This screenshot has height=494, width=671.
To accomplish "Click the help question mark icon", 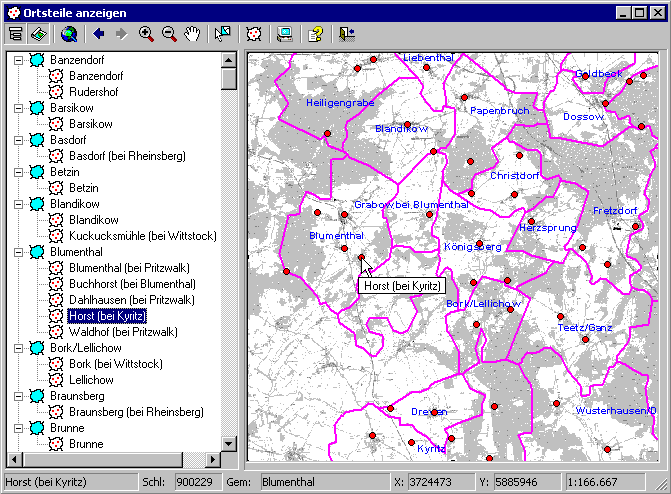I will [316, 34].
